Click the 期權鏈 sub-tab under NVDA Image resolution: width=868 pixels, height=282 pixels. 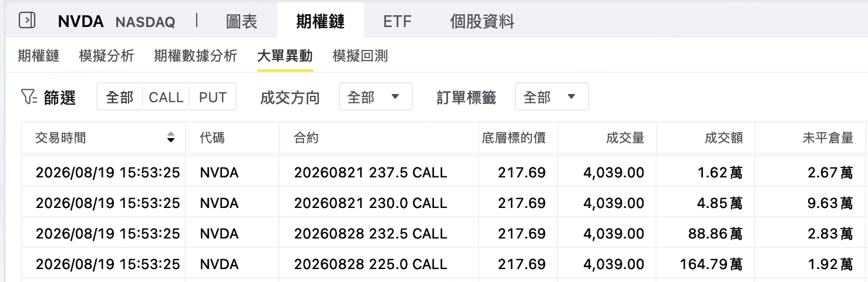(x=39, y=56)
